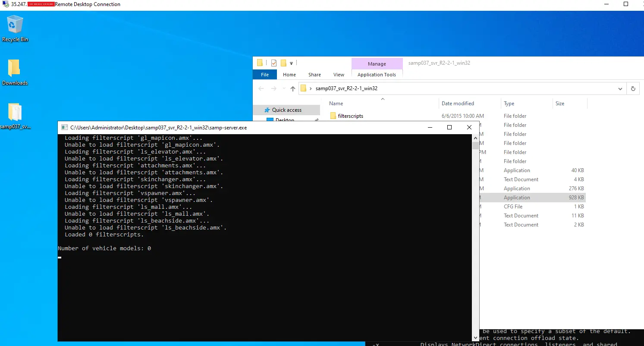
Task: Select the highlighted Application row sized 928 KB
Action: tap(532, 198)
